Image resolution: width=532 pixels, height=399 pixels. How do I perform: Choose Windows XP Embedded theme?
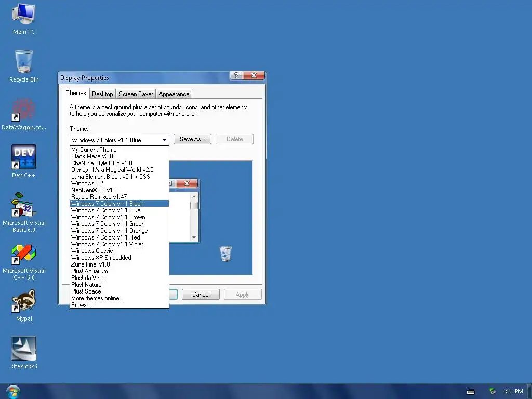tap(119, 258)
